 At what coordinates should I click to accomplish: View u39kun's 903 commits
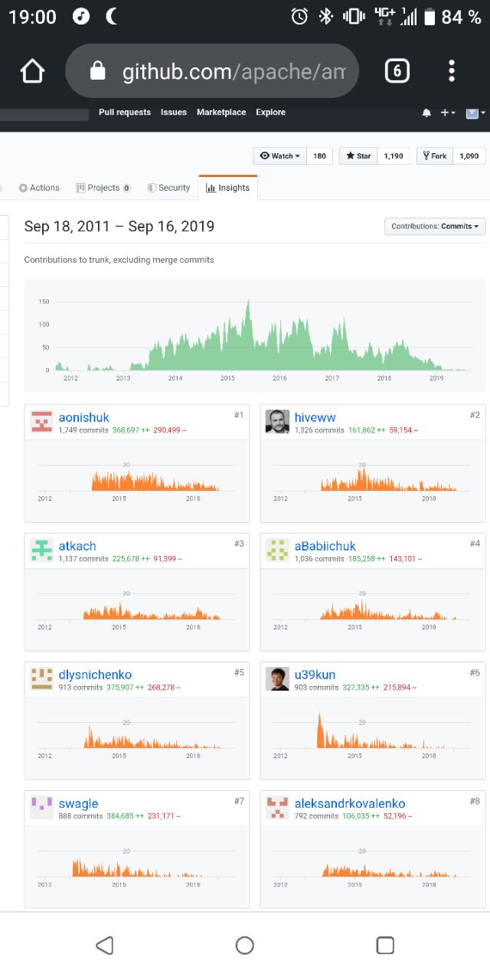pyautogui.click(x=316, y=688)
